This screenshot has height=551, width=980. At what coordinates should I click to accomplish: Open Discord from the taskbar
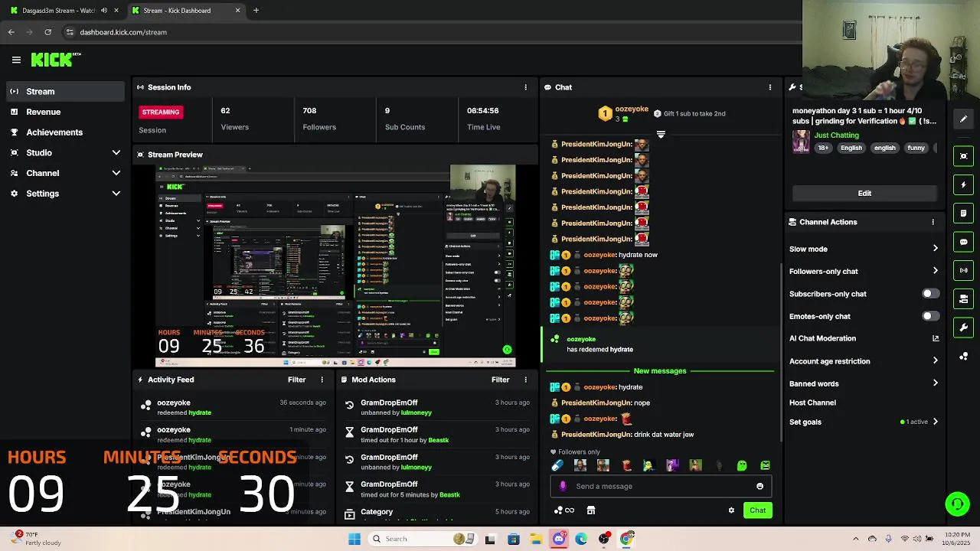point(559,539)
